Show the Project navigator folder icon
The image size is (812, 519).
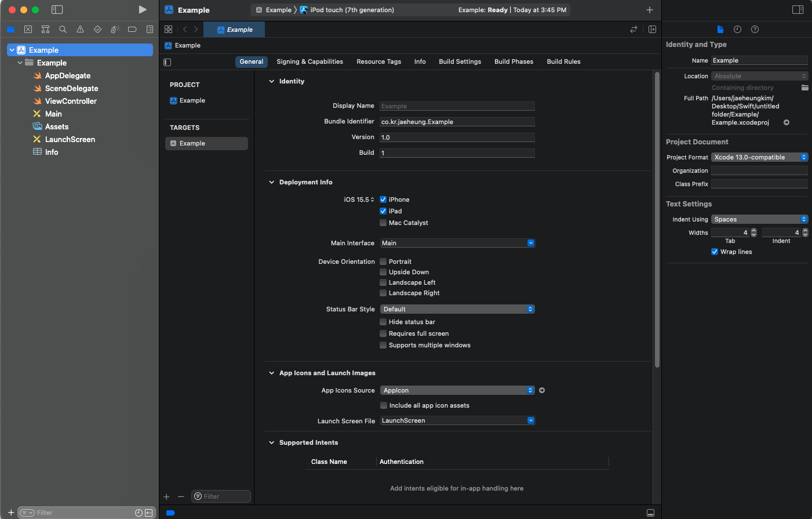pos(10,29)
